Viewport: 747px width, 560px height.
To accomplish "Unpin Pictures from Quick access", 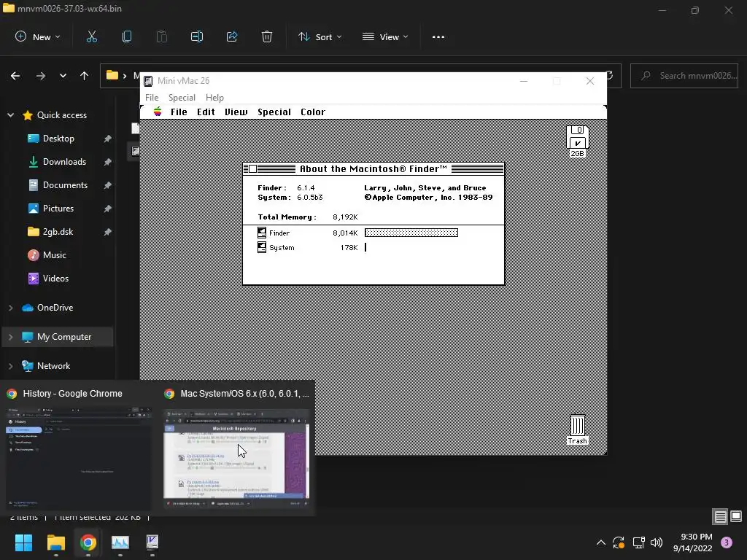I will [x=108, y=209].
